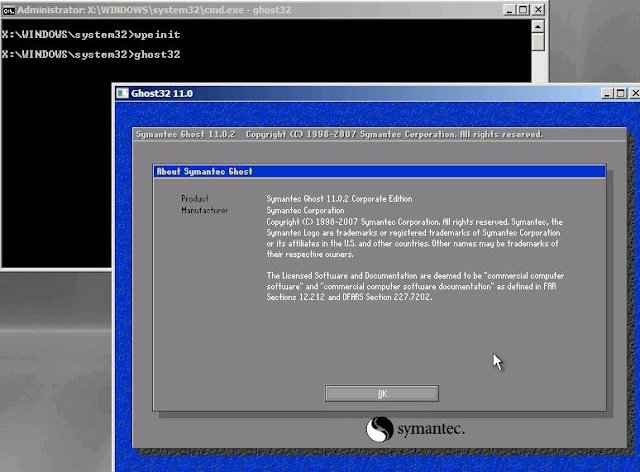Screen dimensions: 640x472
Task: Click the wpeinit command line
Action: [x=91, y=35]
